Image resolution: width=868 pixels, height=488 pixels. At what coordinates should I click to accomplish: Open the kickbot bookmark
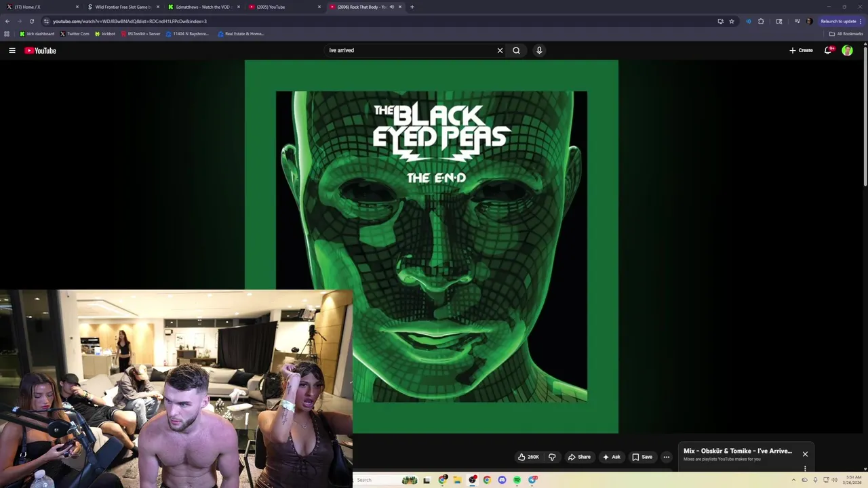(x=105, y=33)
